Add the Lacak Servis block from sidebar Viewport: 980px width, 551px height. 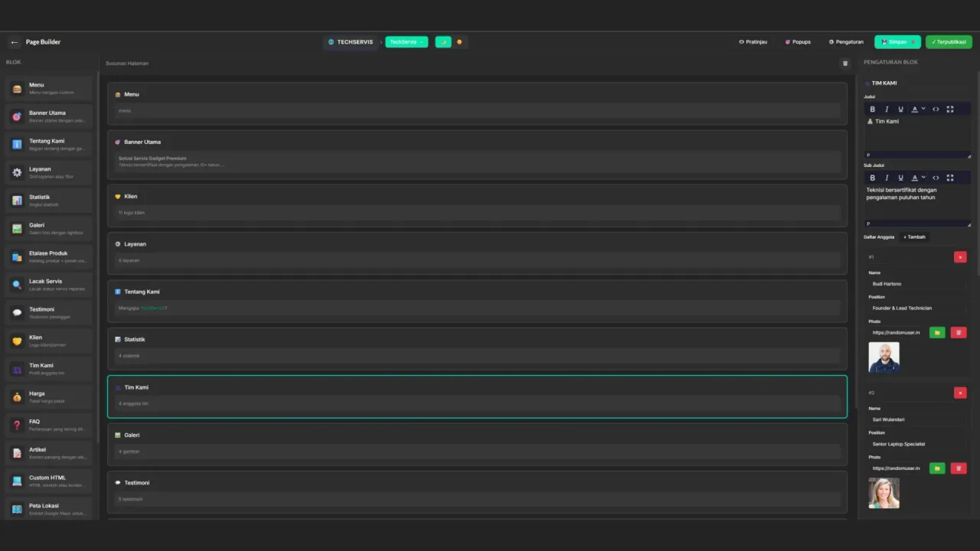coord(49,285)
